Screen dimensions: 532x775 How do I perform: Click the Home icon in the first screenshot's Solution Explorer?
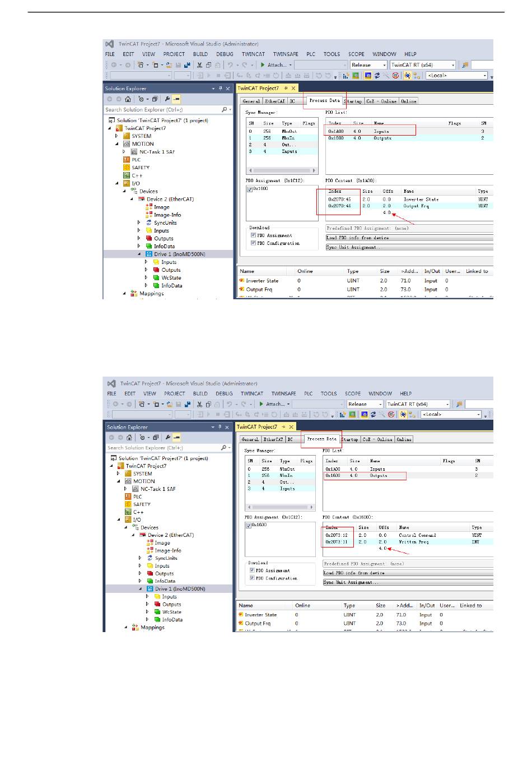click(x=128, y=99)
